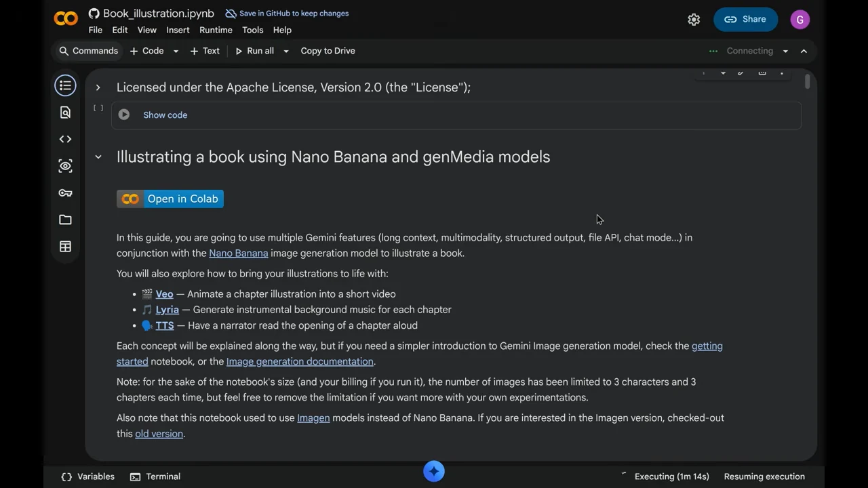
Task: Click Copy to Drive button
Action: click(328, 51)
